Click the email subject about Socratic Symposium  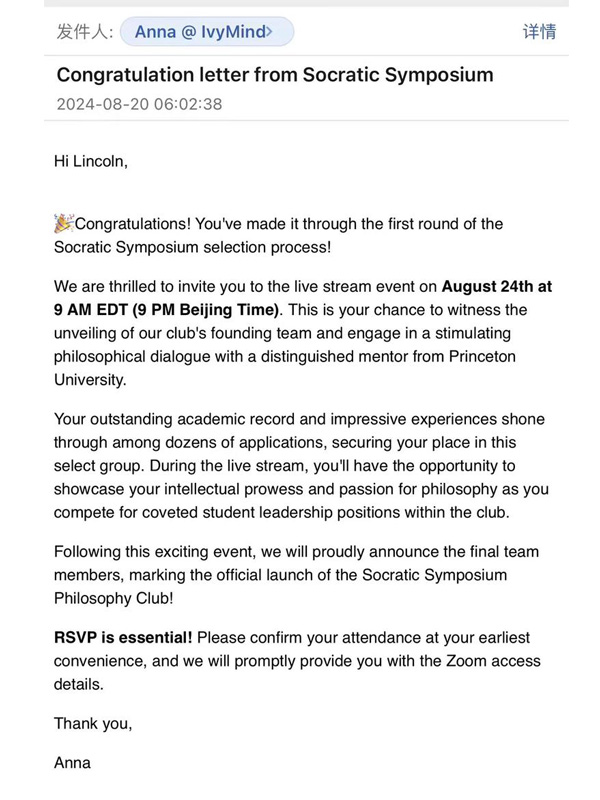[x=274, y=75]
